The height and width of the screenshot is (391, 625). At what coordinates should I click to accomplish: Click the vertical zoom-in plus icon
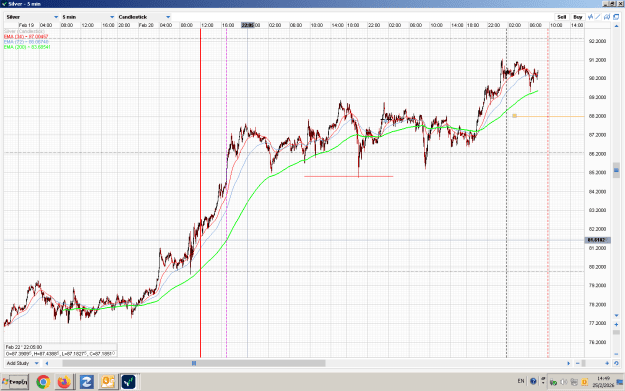(x=616, y=324)
